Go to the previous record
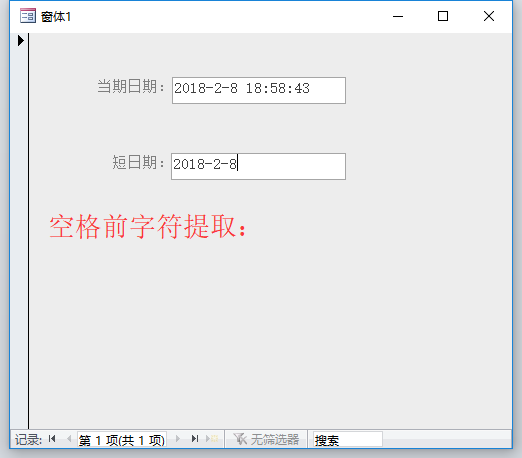Image resolution: width=522 pixels, height=458 pixels. pos(69,439)
